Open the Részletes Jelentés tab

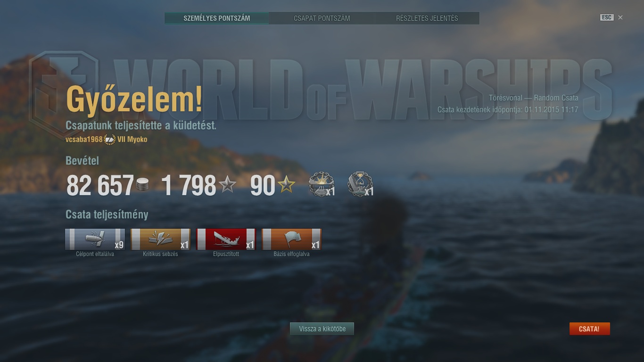point(427,18)
